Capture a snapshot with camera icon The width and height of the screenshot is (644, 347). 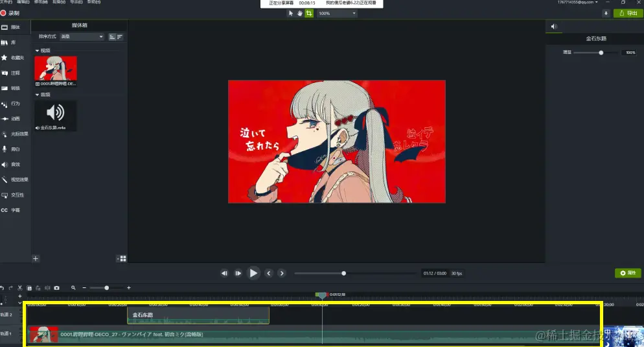tap(56, 288)
